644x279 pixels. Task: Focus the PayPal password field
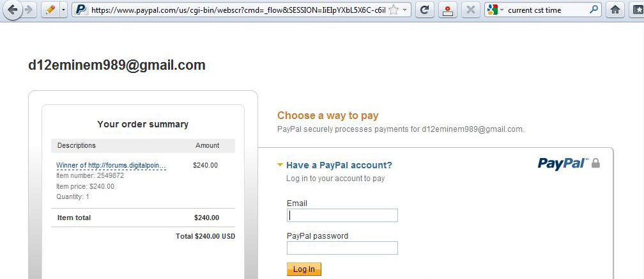342,248
